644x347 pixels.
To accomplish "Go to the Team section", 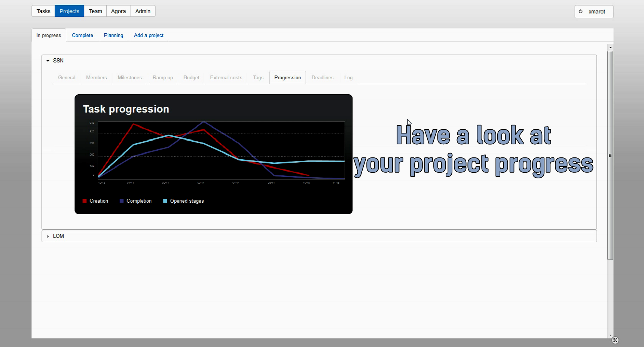I will 95,11.
